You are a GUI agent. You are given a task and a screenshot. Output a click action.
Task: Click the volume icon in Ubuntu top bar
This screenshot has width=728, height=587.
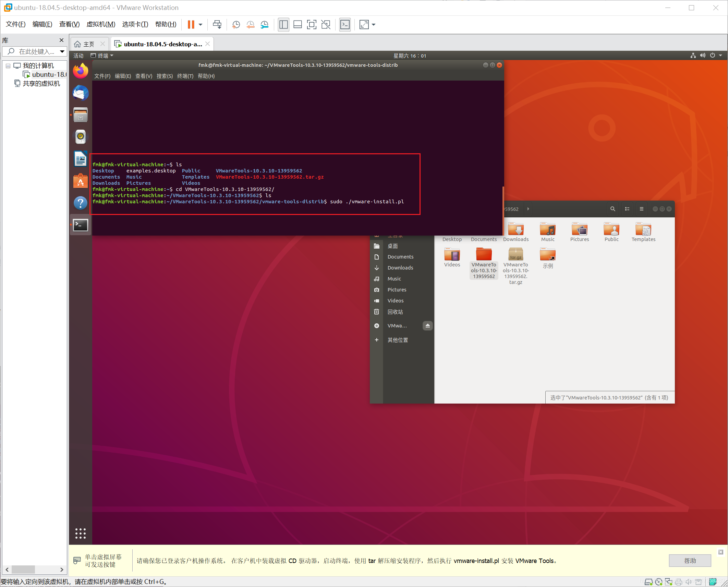point(703,56)
